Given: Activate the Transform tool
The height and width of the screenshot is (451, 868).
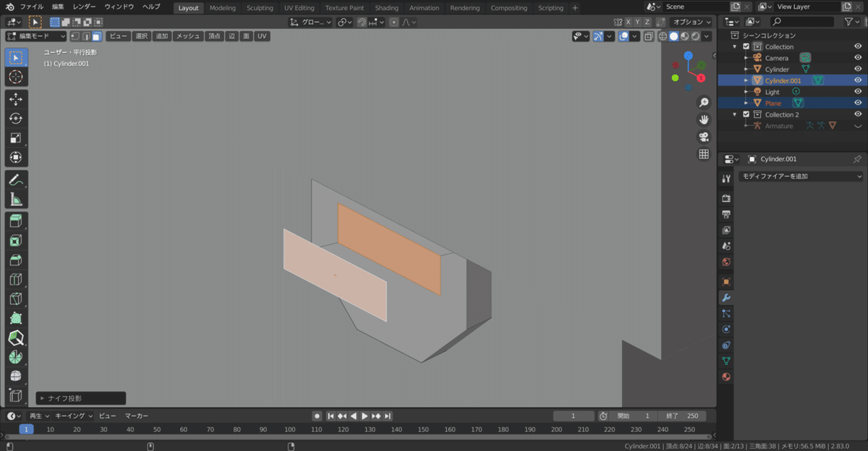Looking at the screenshot, I should pos(16,157).
